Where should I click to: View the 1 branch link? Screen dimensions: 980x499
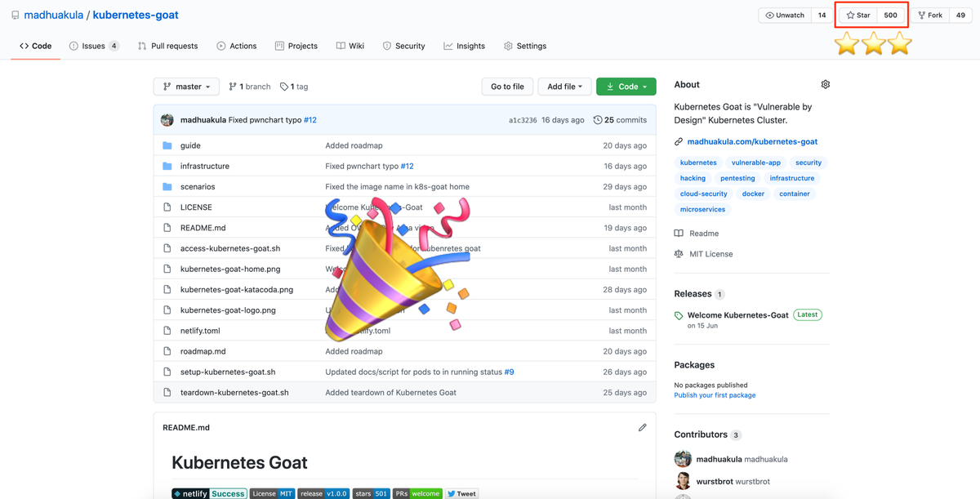click(x=250, y=87)
